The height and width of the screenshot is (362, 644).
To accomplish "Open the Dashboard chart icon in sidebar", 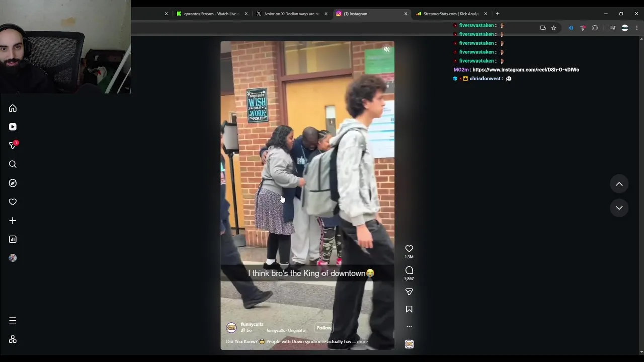I will 13,239.
